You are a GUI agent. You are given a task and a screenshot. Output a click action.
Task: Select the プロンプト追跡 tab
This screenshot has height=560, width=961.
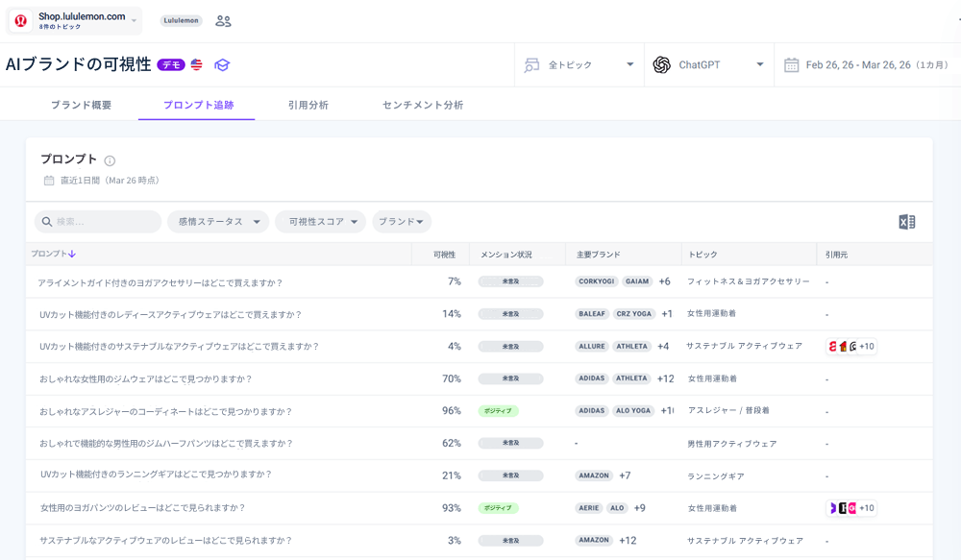(x=199, y=105)
